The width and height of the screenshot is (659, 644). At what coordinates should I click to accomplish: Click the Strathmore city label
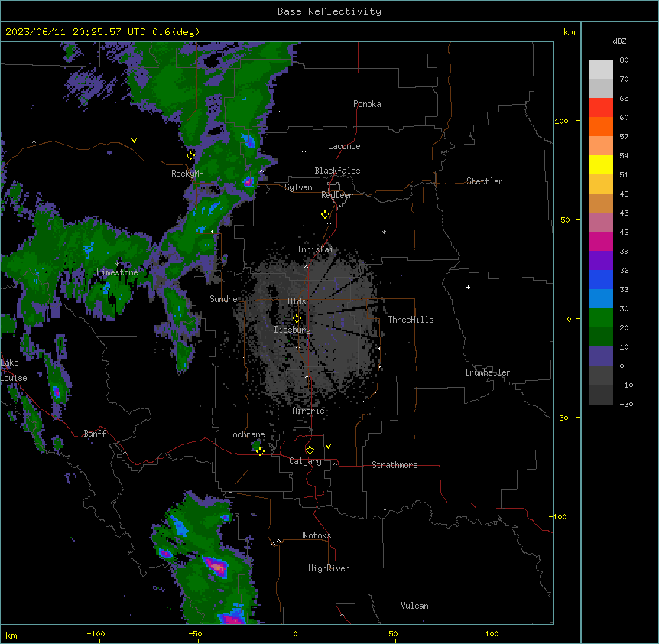pyautogui.click(x=394, y=465)
